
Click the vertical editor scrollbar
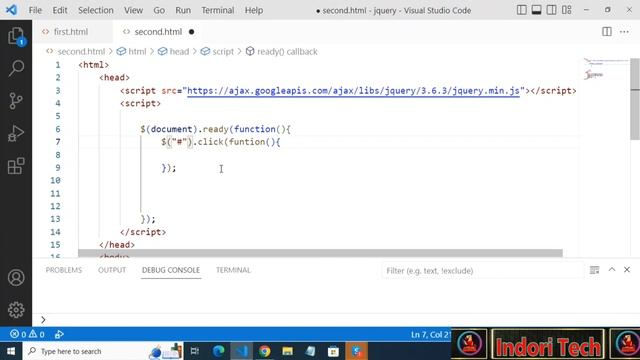click(x=635, y=98)
